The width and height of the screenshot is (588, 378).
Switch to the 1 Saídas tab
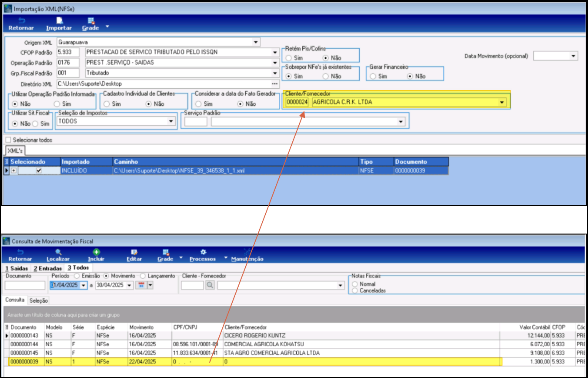(x=17, y=268)
